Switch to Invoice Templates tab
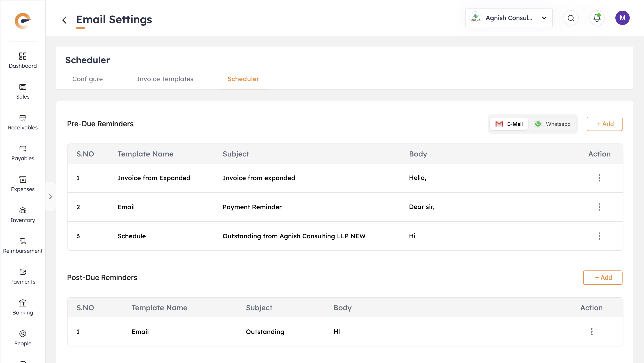The height and width of the screenshot is (363, 644). (165, 79)
